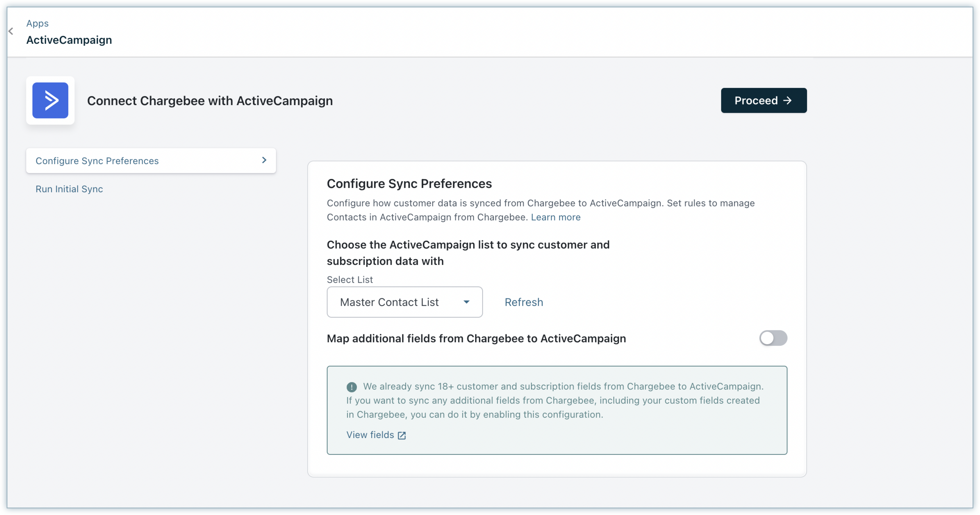Click the external link icon after View fields

402,435
